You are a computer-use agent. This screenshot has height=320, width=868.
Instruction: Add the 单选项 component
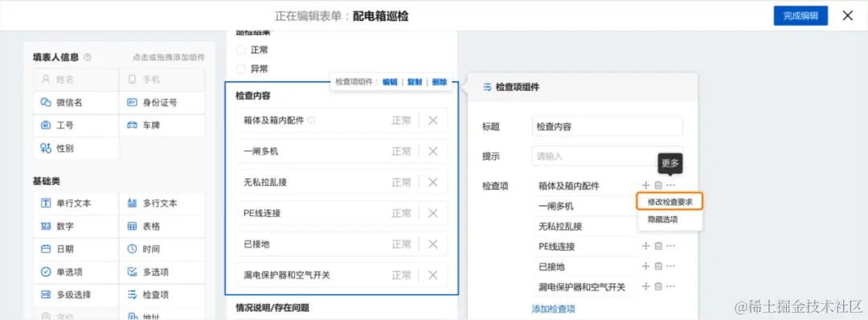point(76,272)
